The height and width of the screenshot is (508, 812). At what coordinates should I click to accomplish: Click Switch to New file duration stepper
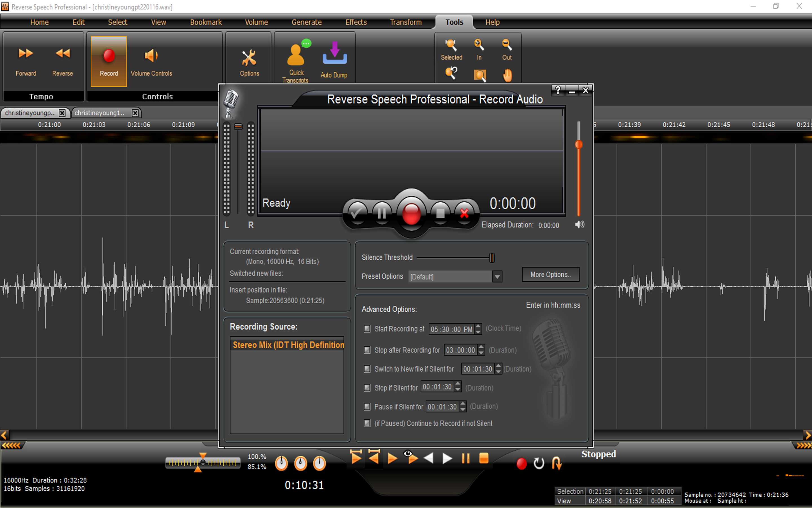(498, 369)
